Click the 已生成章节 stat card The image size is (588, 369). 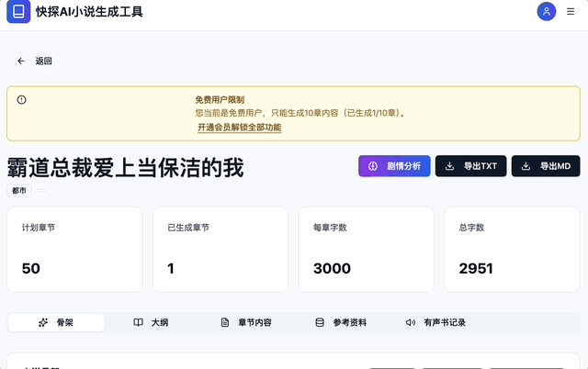(x=220, y=249)
